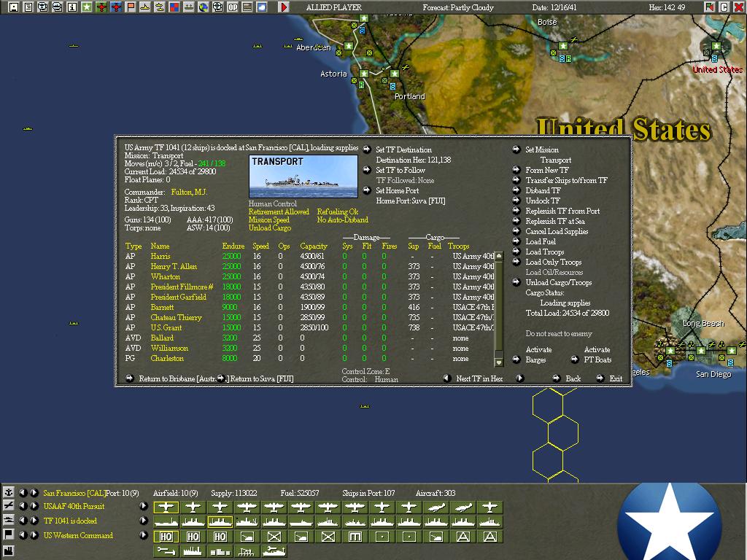Click ship list scrollbar up arrow
The width and height of the screenshot is (747, 560).
point(499,256)
